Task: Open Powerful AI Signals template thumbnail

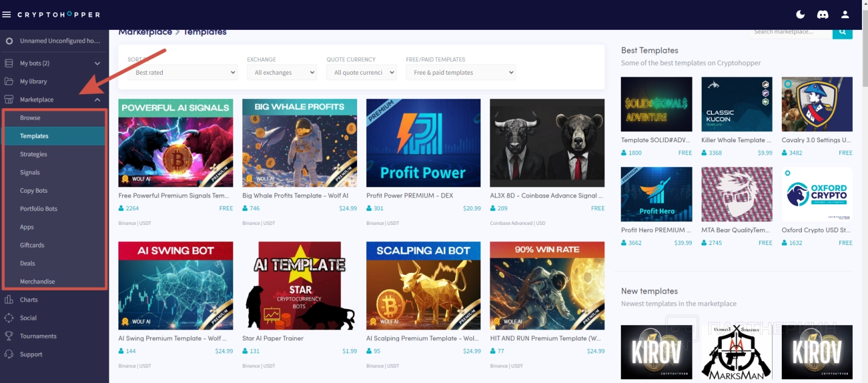Action: 176,143
